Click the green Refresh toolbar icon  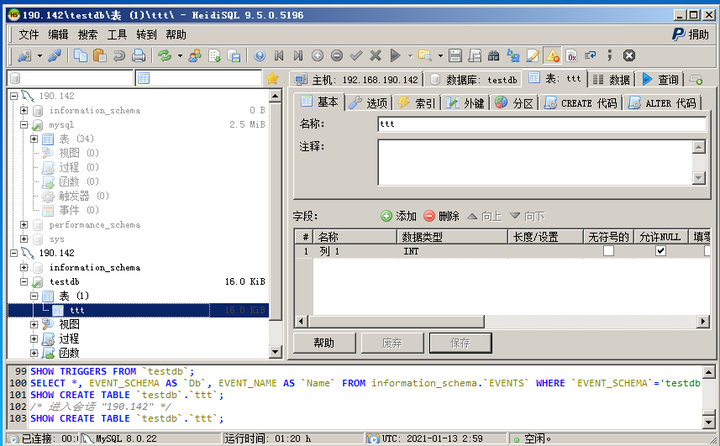[164, 56]
